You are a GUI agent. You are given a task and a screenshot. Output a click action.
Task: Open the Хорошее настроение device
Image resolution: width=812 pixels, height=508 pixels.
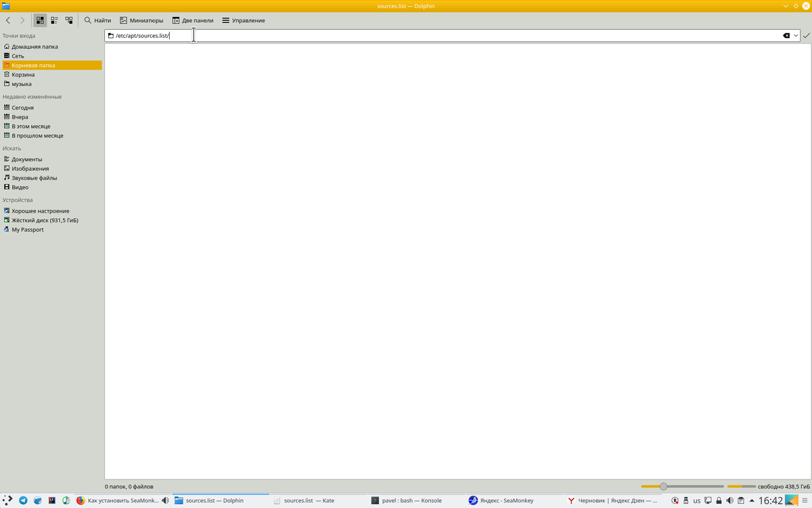click(51, 211)
